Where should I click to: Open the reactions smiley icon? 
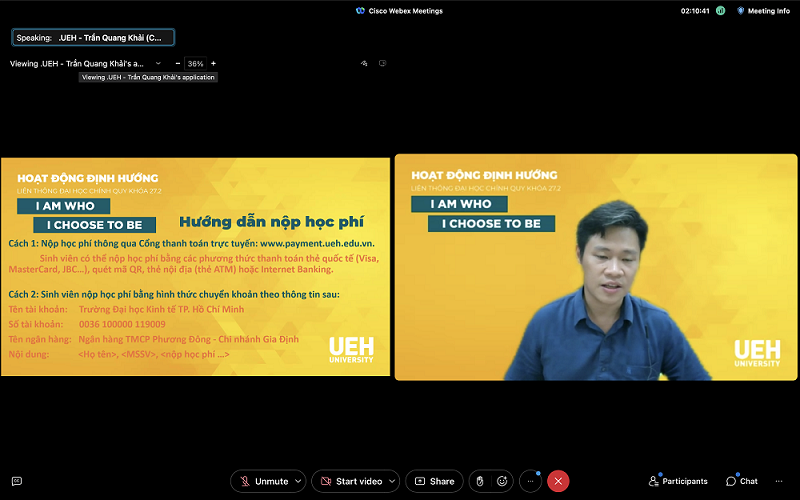pyautogui.click(x=502, y=481)
